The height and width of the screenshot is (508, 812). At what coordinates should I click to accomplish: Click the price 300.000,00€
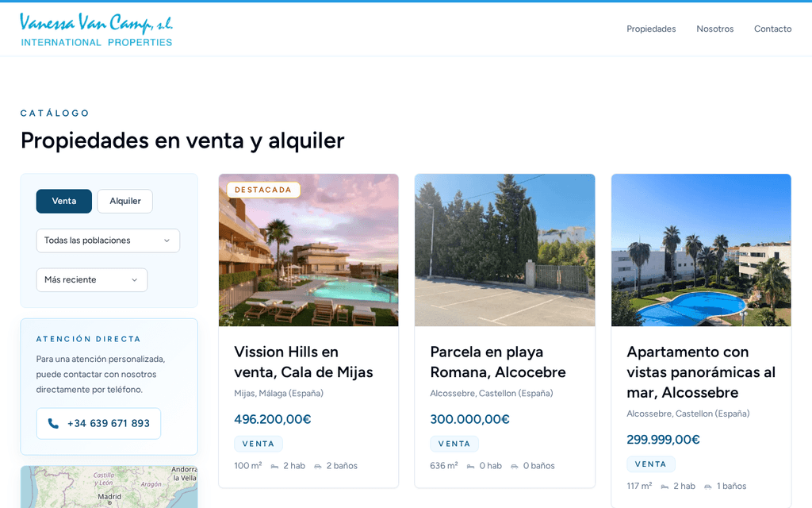coord(469,419)
